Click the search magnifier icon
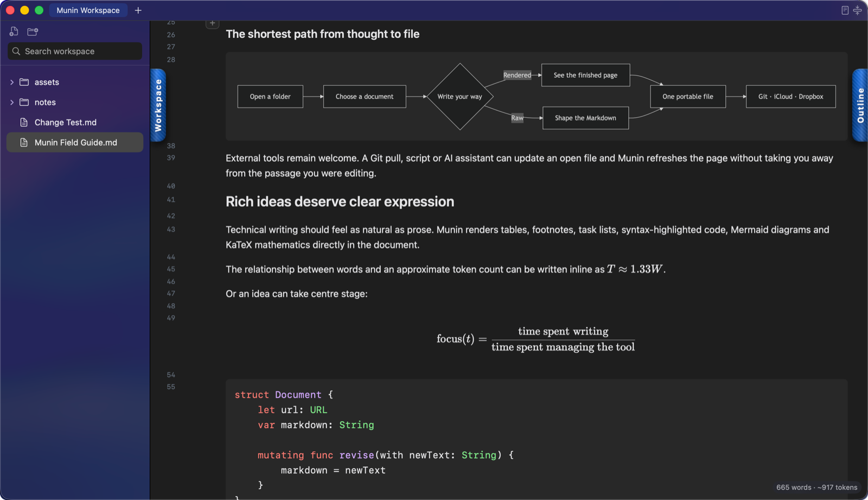This screenshot has width=868, height=500. click(x=16, y=51)
